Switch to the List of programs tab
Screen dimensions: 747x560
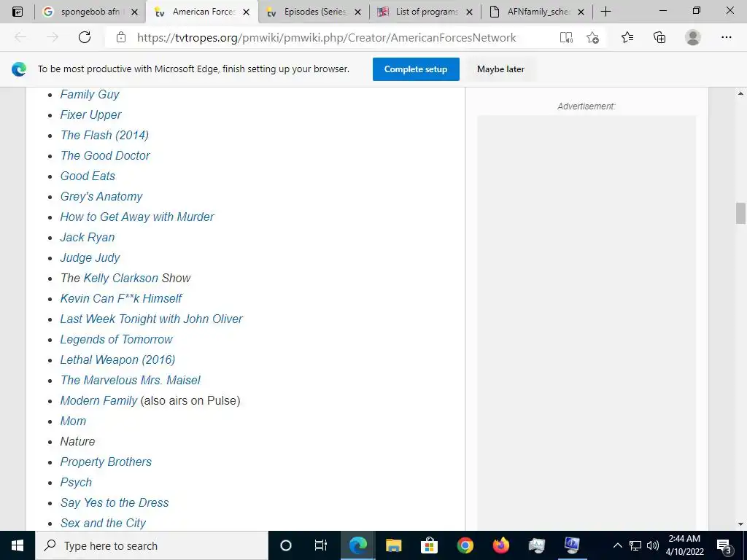419,12
